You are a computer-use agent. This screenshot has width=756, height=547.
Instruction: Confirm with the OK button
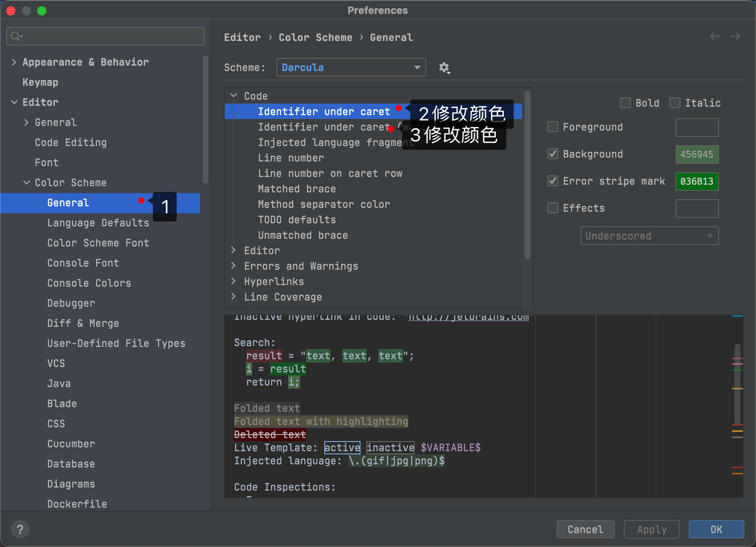point(716,529)
